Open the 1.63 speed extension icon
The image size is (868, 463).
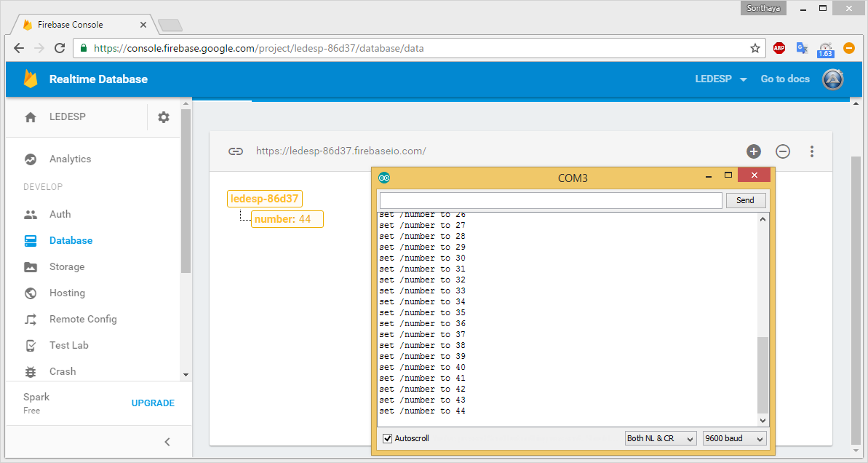pyautogui.click(x=825, y=50)
